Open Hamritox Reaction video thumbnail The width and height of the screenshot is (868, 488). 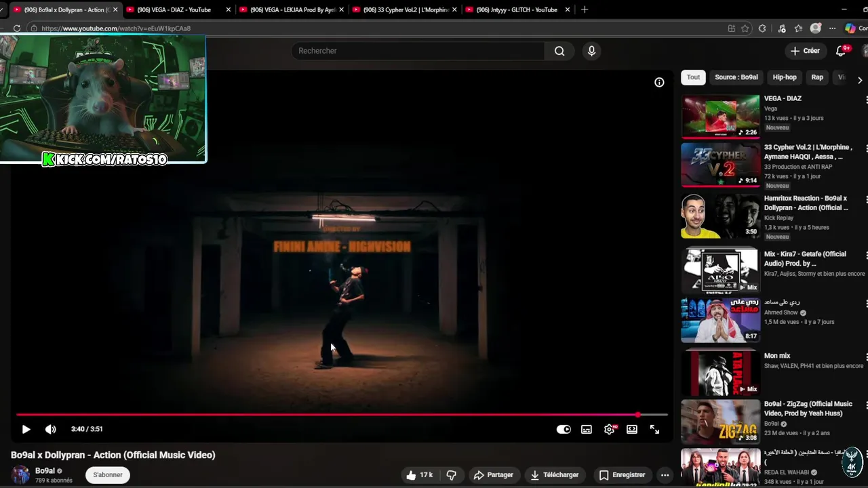(720, 216)
